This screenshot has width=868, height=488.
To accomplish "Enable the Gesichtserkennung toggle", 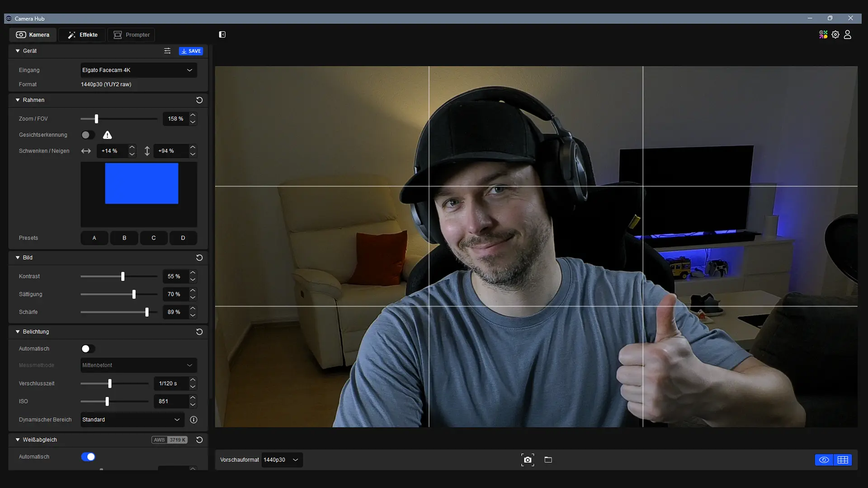I will click(x=88, y=135).
